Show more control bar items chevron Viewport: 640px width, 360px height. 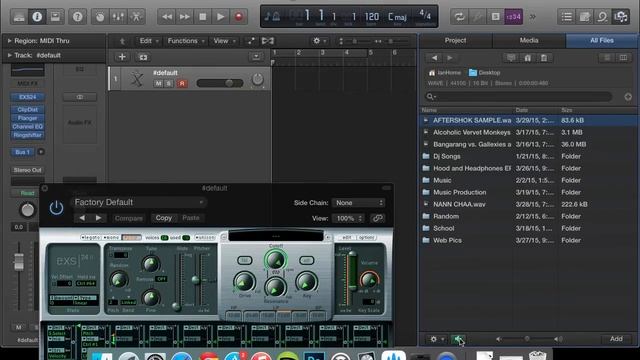tap(533, 17)
